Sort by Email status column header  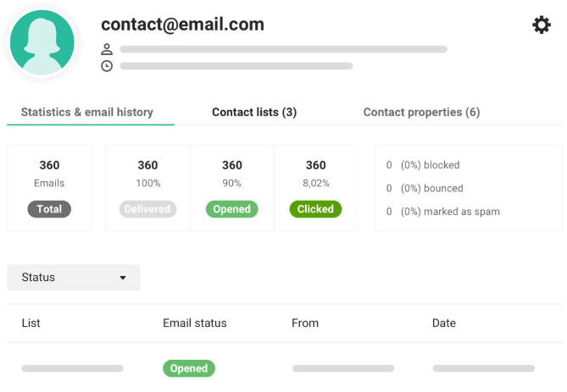coord(195,323)
